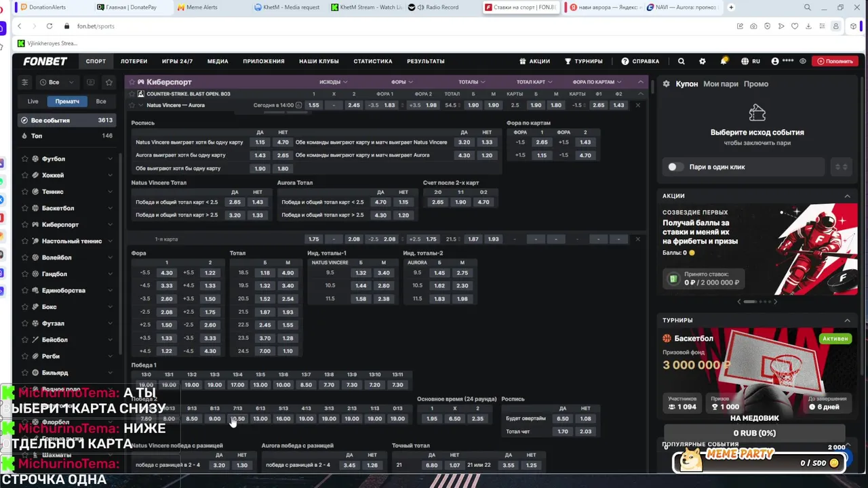This screenshot has width=868, height=488.
Task: Switch to Мои пари tab
Action: [x=720, y=84]
